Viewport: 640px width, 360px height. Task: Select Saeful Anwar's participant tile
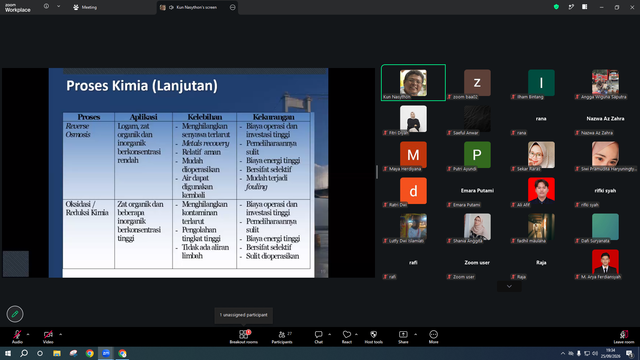coord(477,118)
